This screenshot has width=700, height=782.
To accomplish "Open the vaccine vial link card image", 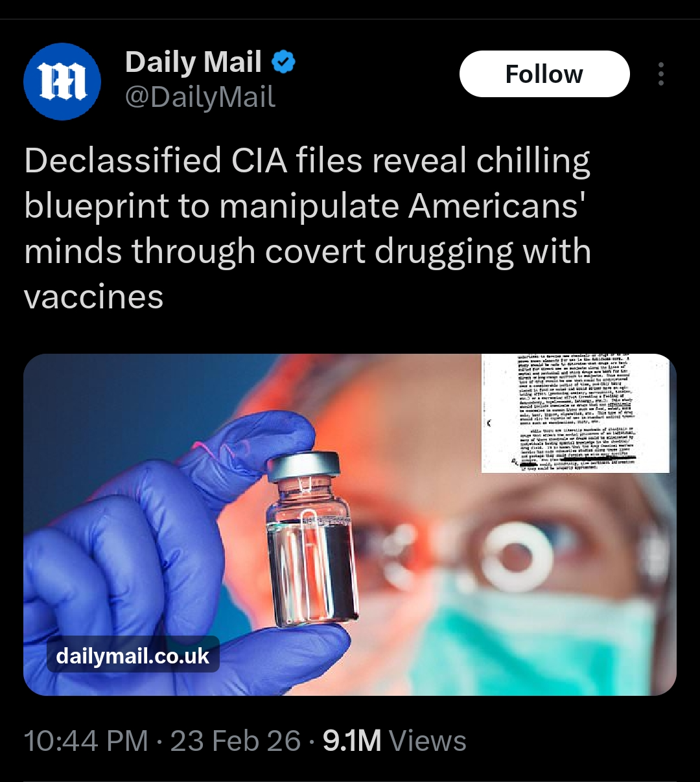I will [x=350, y=525].
